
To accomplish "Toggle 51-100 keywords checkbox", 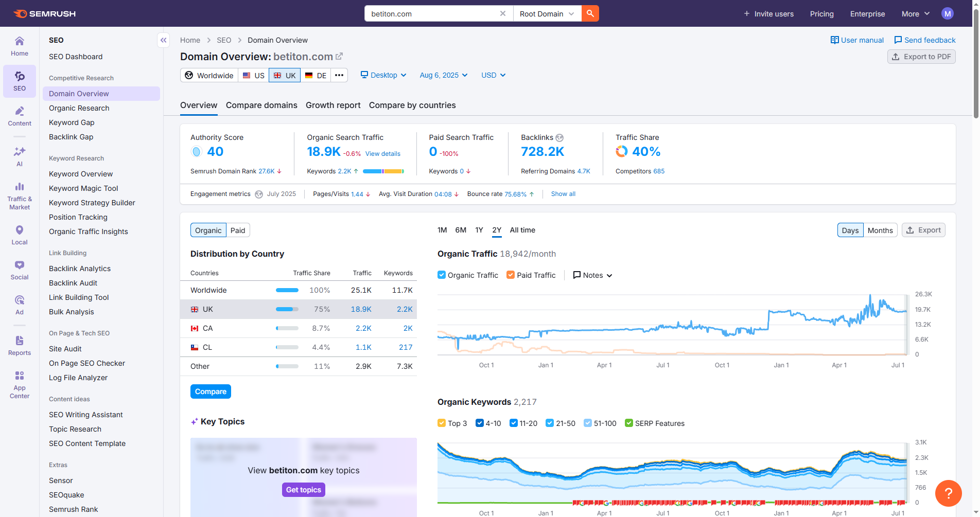I will tap(588, 423).
